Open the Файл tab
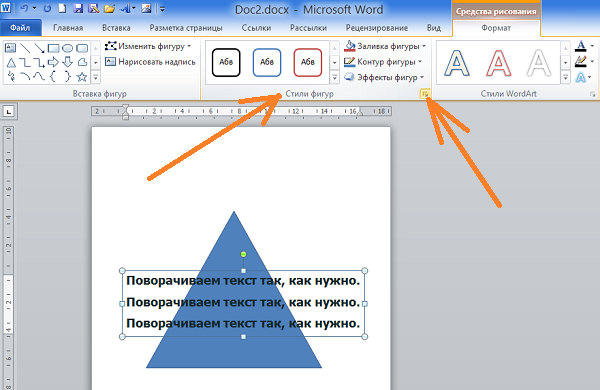The height and width of the screenshot is (390, 600). [x=20, y=28]
